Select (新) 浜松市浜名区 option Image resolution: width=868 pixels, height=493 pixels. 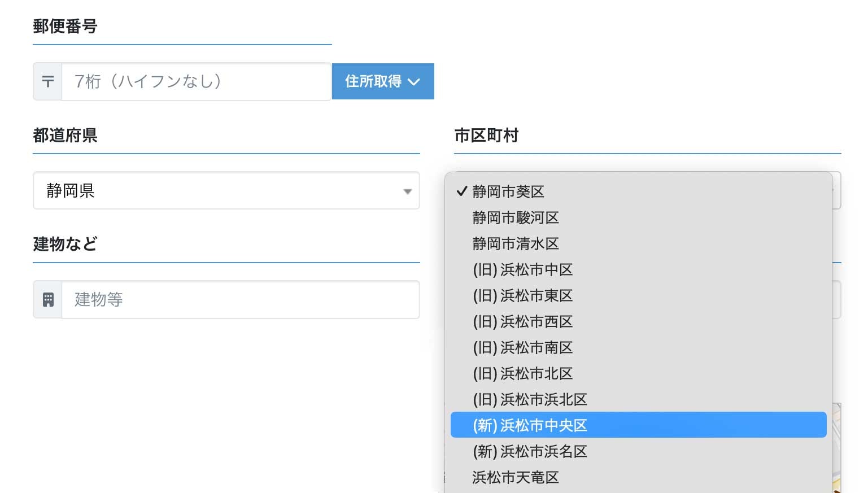coord(639,451)
